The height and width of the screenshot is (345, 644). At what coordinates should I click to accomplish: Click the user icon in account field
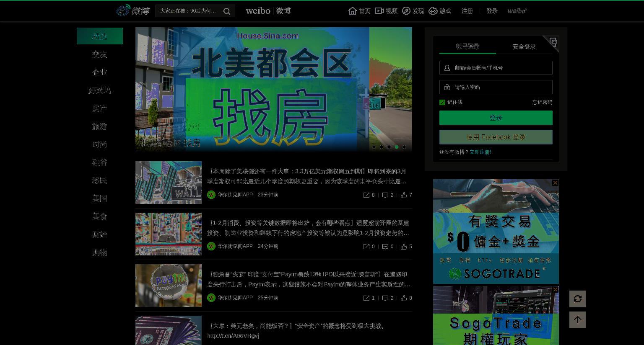pos(447,68)
